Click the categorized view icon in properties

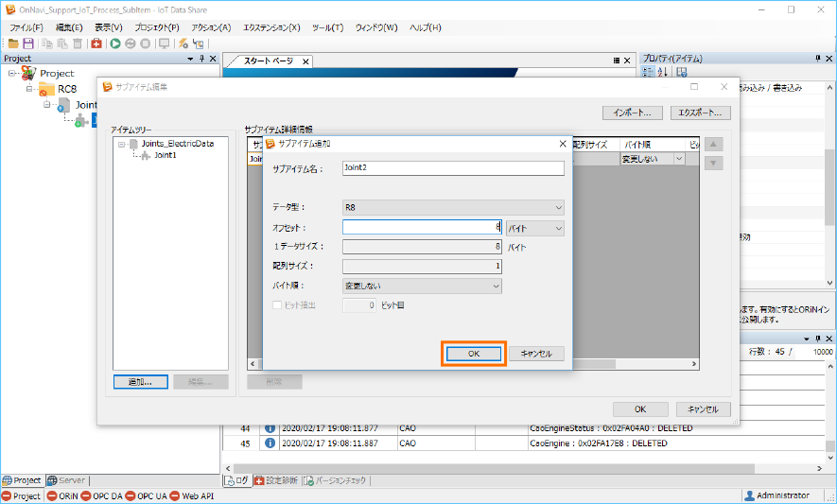[649, 72]
